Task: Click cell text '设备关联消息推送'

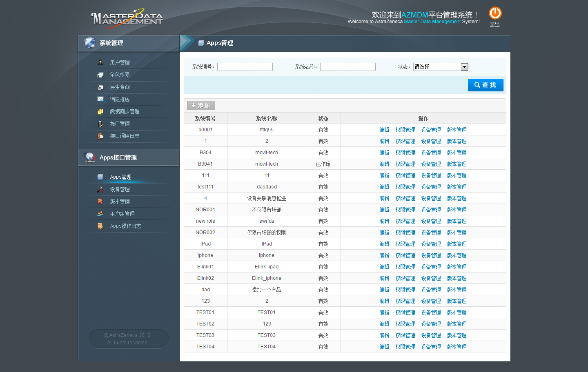Action: (267, 198)
